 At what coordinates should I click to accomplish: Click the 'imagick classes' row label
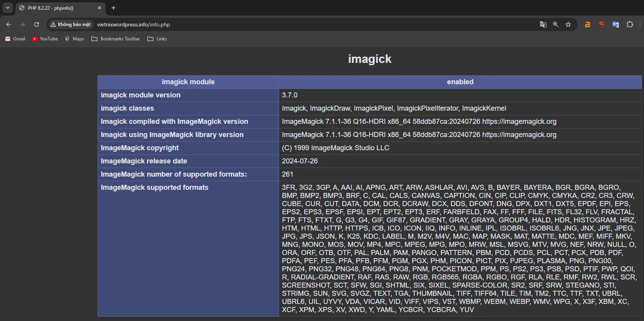click(127, 108)
